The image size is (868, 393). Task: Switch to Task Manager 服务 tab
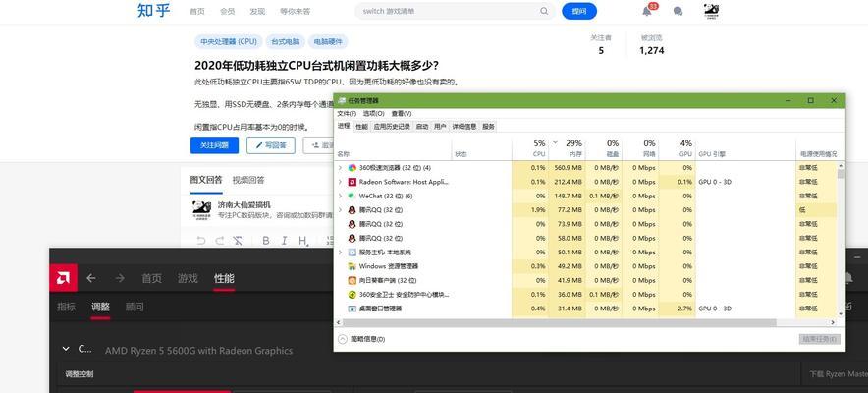point(488,126)
